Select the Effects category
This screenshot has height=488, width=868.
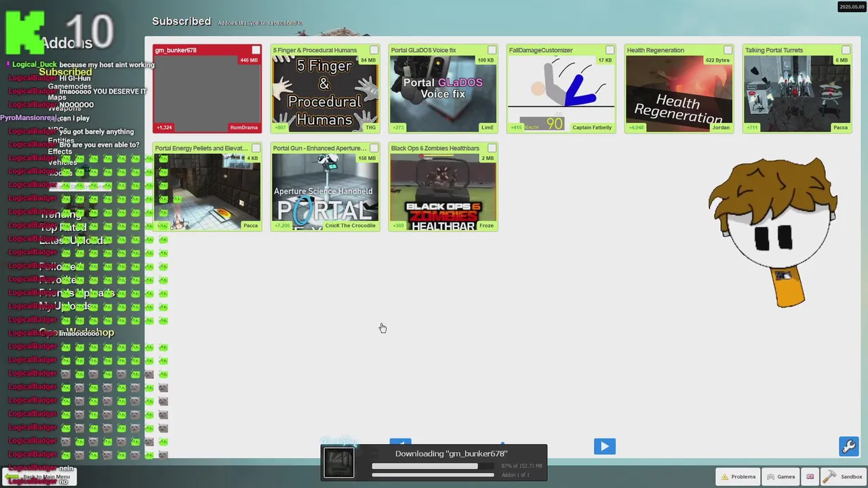click(60, 151)
